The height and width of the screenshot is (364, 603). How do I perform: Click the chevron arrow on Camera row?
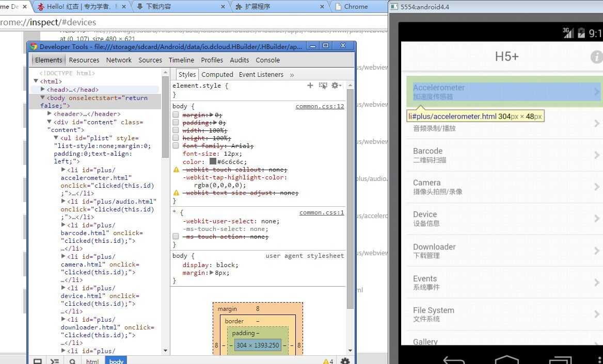[596, 187]
